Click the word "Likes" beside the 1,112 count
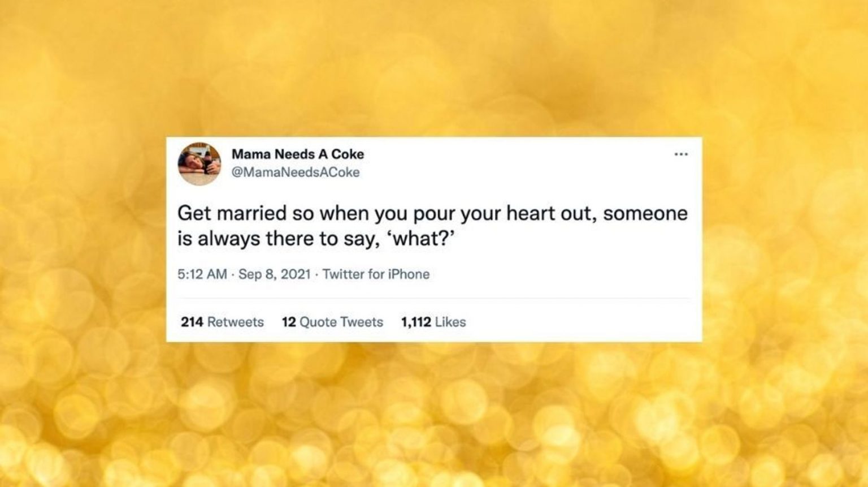The width and height of the screenshot is (868, 487). coord(450,322)
